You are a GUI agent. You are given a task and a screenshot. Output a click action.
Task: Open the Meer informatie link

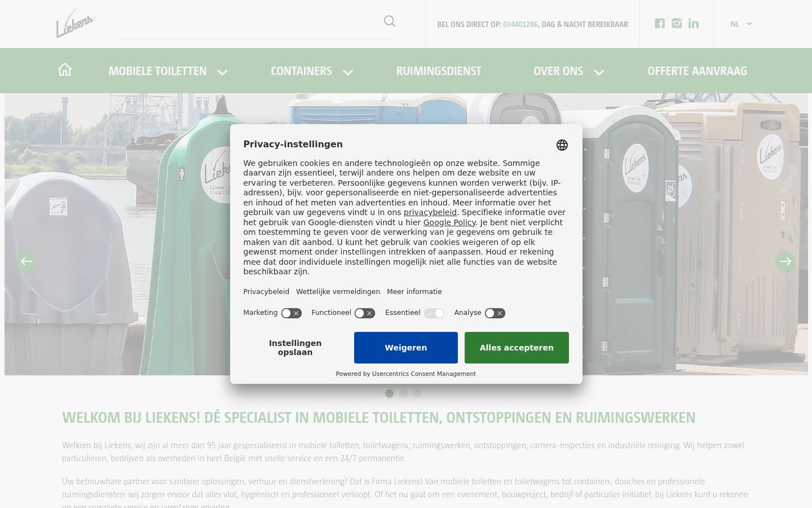tap(414, 292)
